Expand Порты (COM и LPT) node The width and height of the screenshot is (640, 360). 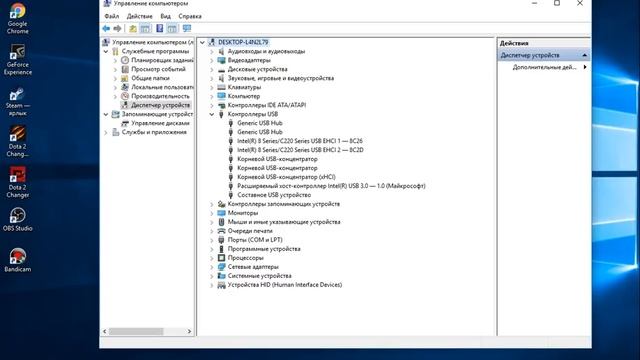[x=211, y=240]
